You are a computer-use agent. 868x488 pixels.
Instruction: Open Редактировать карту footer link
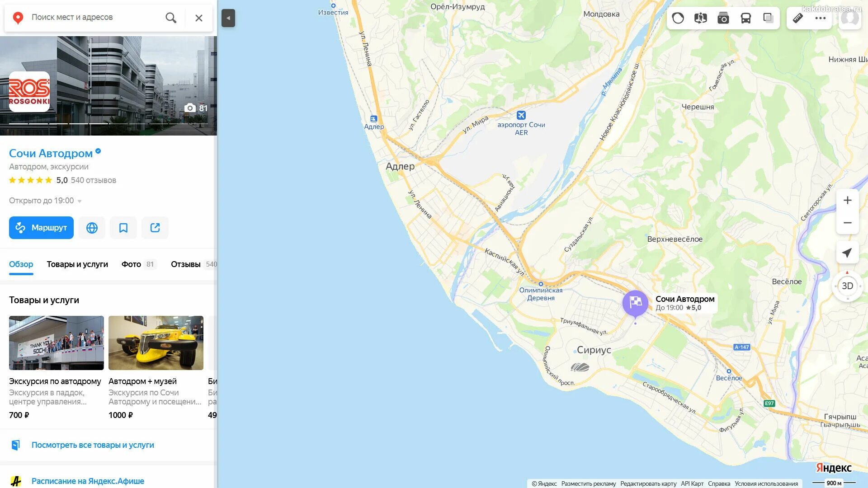pyautogui.click(x=648, y=483)
